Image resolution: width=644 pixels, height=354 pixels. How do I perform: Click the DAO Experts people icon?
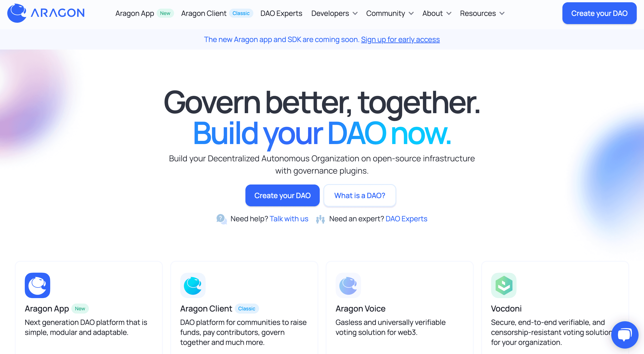[x=321, y=218]
